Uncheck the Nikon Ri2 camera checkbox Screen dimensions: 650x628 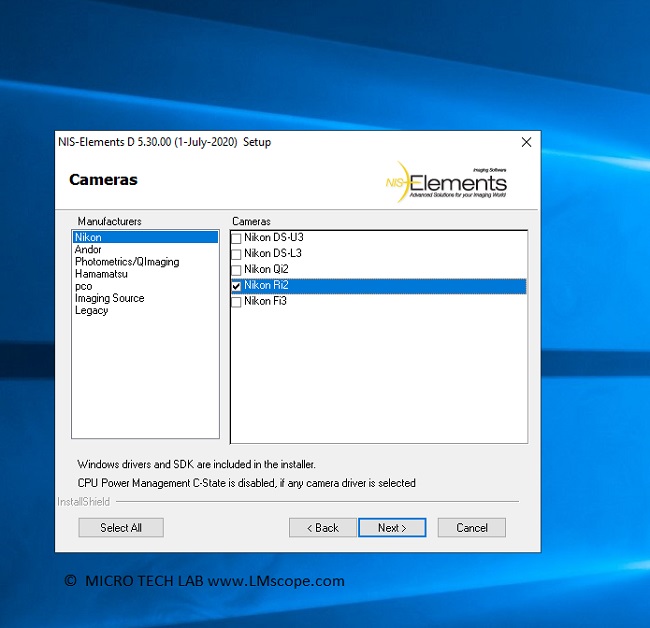point(237,286)
